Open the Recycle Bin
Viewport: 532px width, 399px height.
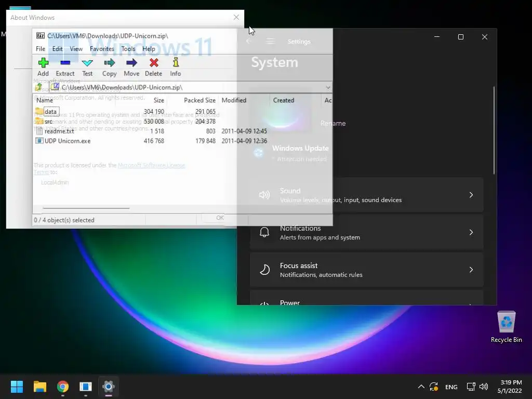pyautogui.click(x=506, y=326)
